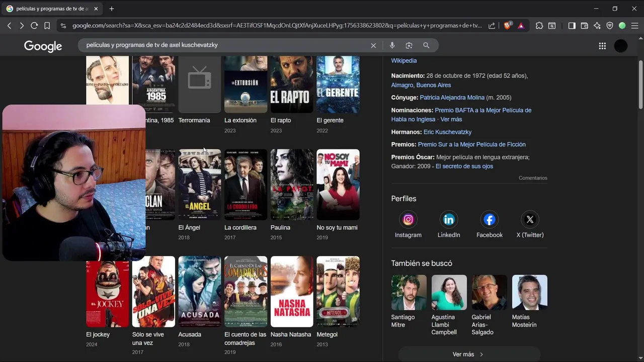The image size is (644, 362).
Task: Open Acusada movie poster
Action: (200, 292)
